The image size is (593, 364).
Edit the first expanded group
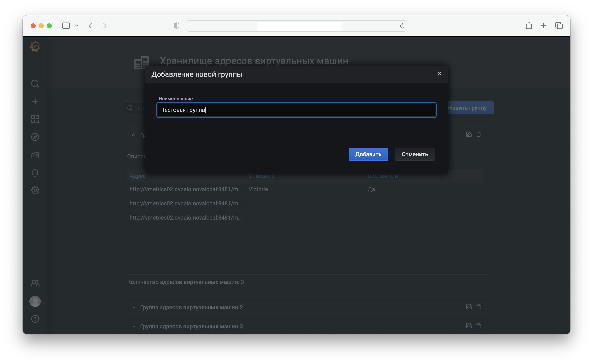coord(469,134)
